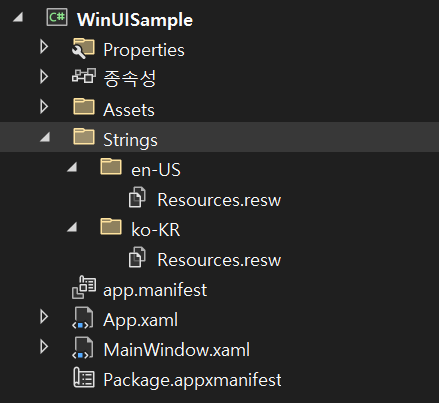Select the MainWindow.xaml file name
Image resolution: width=439 pixels, height=403 pixels.
(177, 350)
